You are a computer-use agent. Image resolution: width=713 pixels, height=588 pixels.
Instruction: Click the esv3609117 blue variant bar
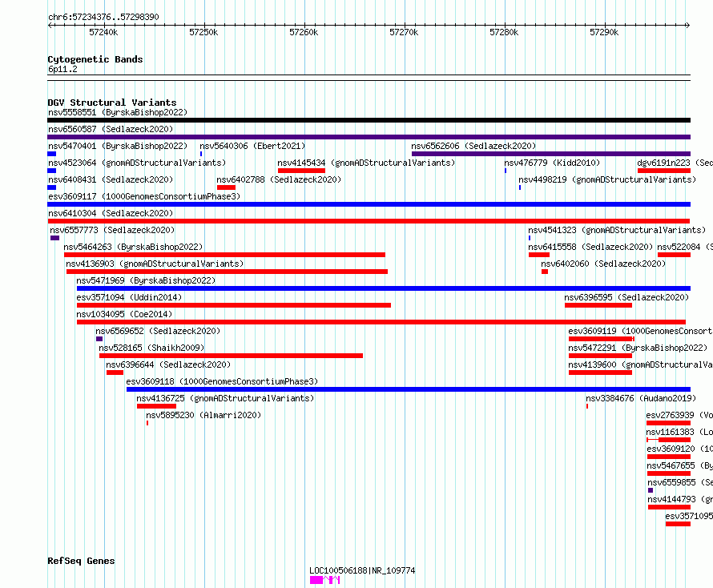tap(369, 204)
